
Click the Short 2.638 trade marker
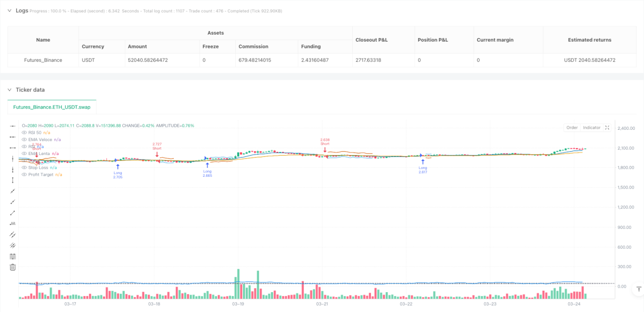(x=324, y=145)
